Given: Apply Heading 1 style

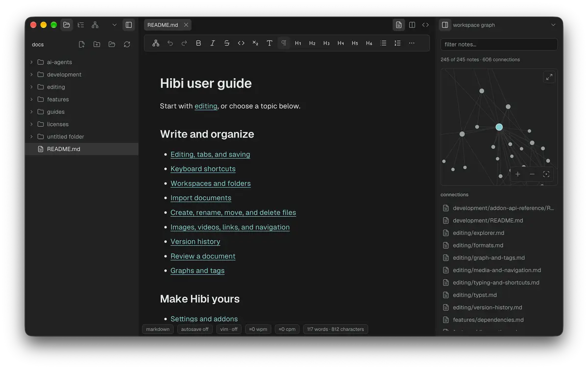Looking at the screenshot, I should (298, 43).
